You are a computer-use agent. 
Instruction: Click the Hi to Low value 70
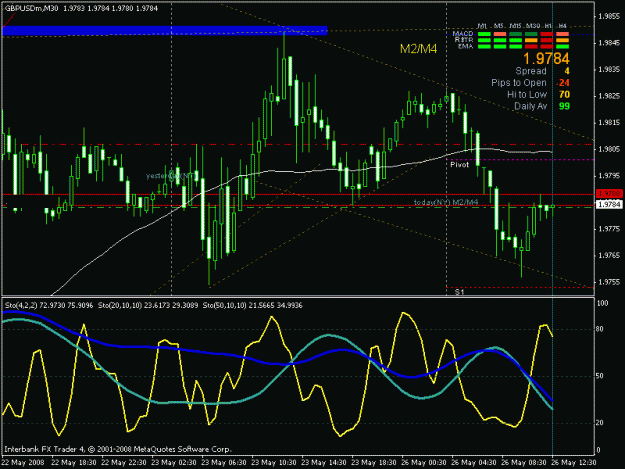(564, 94)
